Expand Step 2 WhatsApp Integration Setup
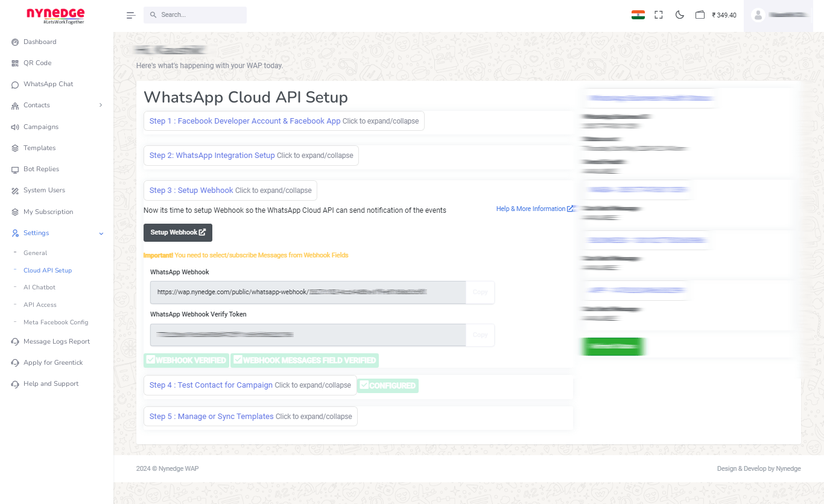824x504 pixels. point(251,156)
